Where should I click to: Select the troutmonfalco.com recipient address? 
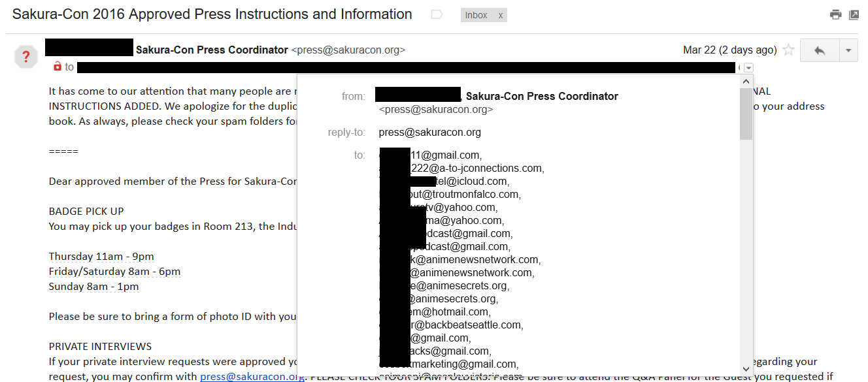tap(450, 195)
